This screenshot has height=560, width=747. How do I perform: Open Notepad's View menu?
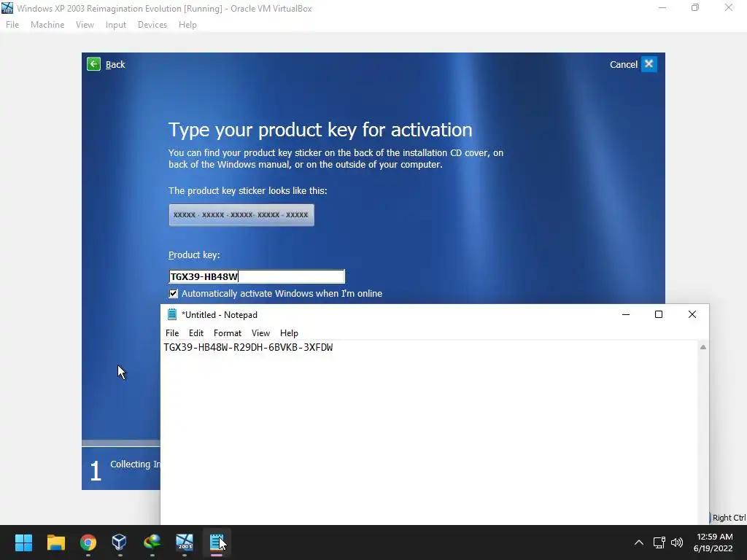click(260, 332)
